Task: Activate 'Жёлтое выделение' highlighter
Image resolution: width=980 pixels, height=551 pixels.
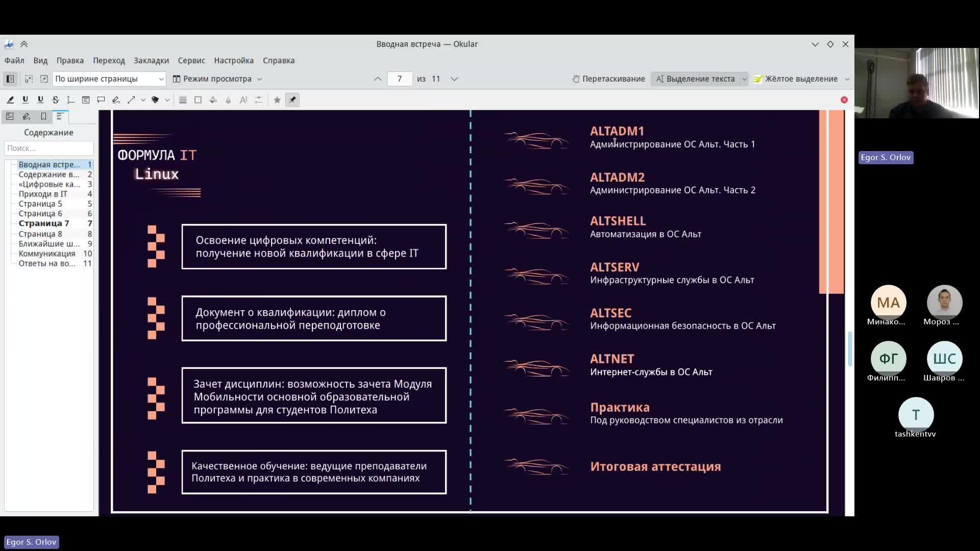Action: tap(796, 79)
